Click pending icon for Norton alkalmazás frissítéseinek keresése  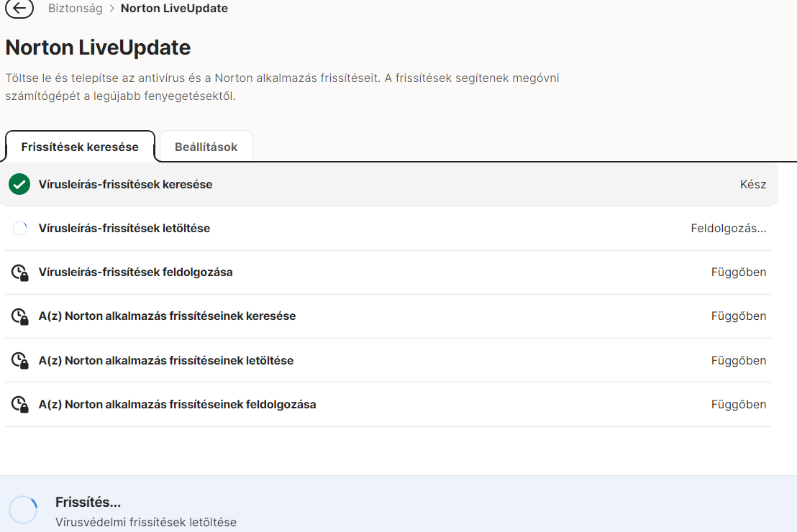[19, 317]
